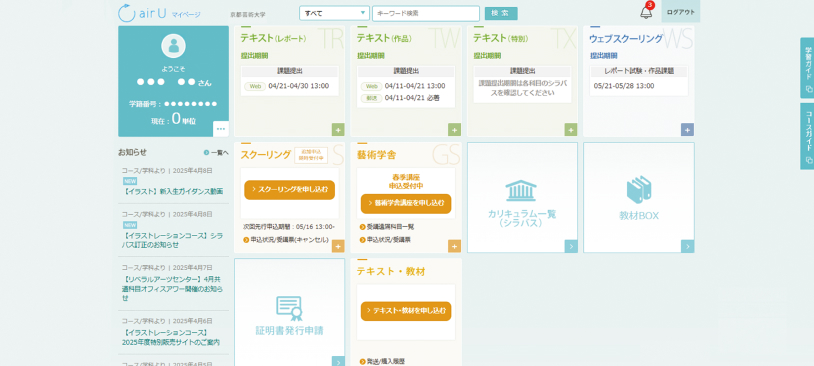The image size is (814, 366).
Task: Click 藝術学舎講座を申し込む button
Action: click(x=406, y=204)
